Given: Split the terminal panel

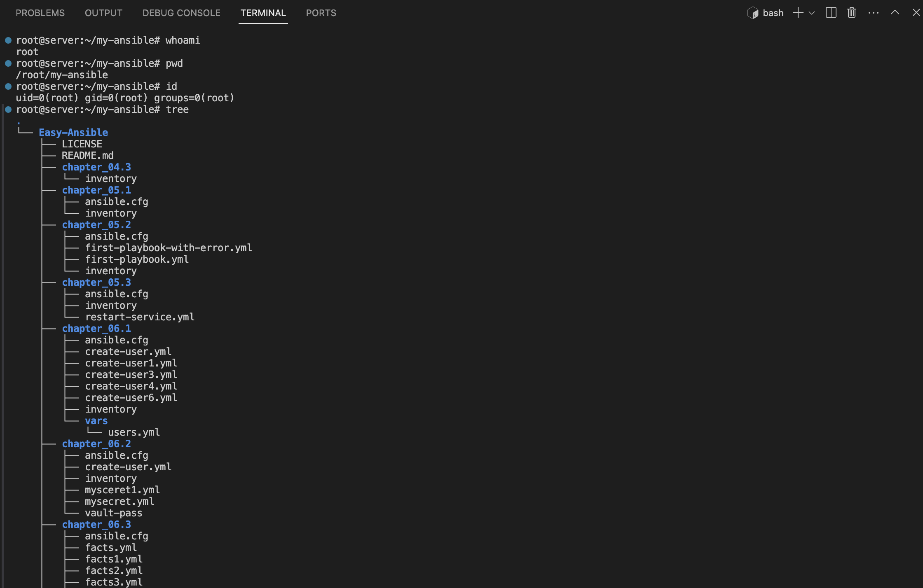Looking at the screenshot, I should (x=831, y=13).
